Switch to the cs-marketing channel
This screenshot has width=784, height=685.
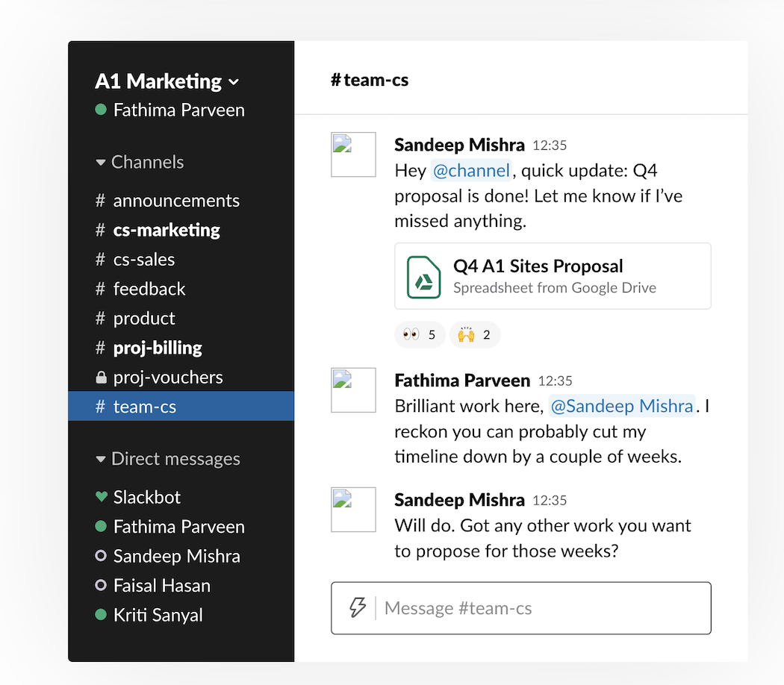(167, 230)
